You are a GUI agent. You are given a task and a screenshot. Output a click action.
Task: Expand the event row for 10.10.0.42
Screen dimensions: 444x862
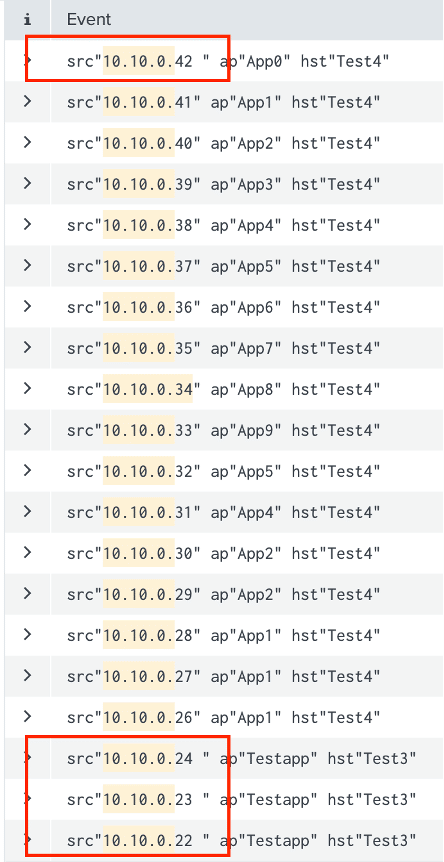click(27, 60)
